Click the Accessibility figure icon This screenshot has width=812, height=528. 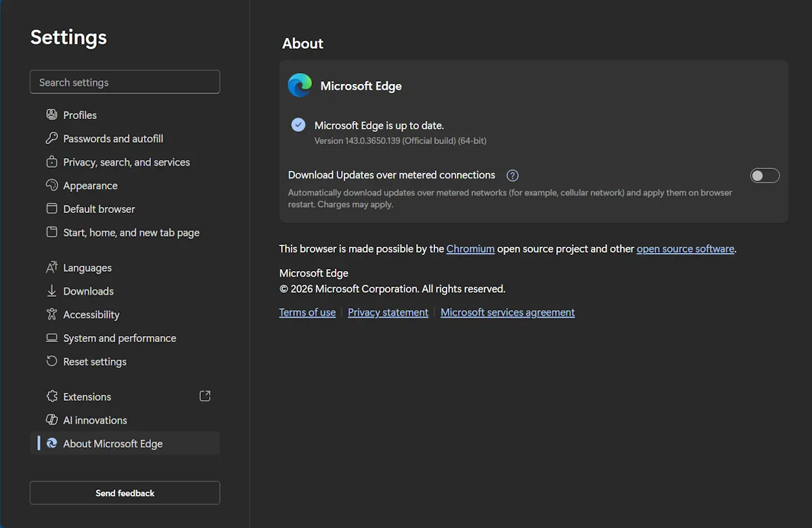pos(51,314)
